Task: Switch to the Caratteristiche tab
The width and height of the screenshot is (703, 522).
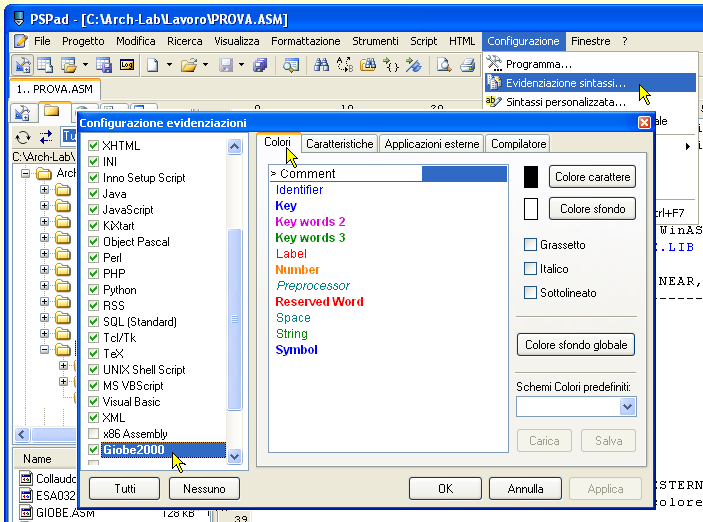Action: click(x=339, y=144)
